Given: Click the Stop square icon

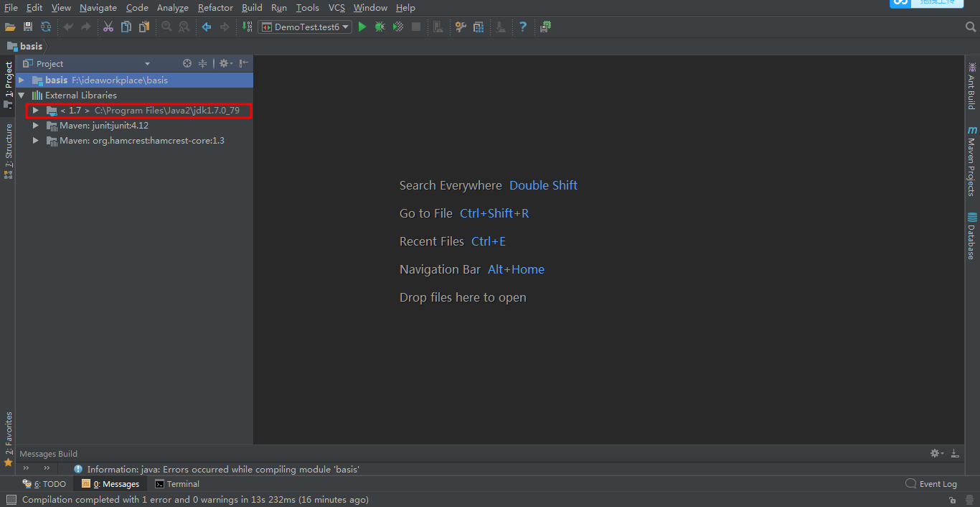Looking at the screenshot, I should (x=416, y=27).
